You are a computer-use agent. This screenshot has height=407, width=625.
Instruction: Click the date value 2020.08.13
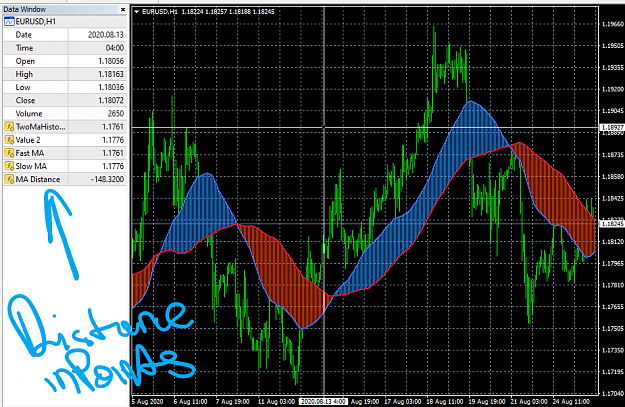[106, 35]
